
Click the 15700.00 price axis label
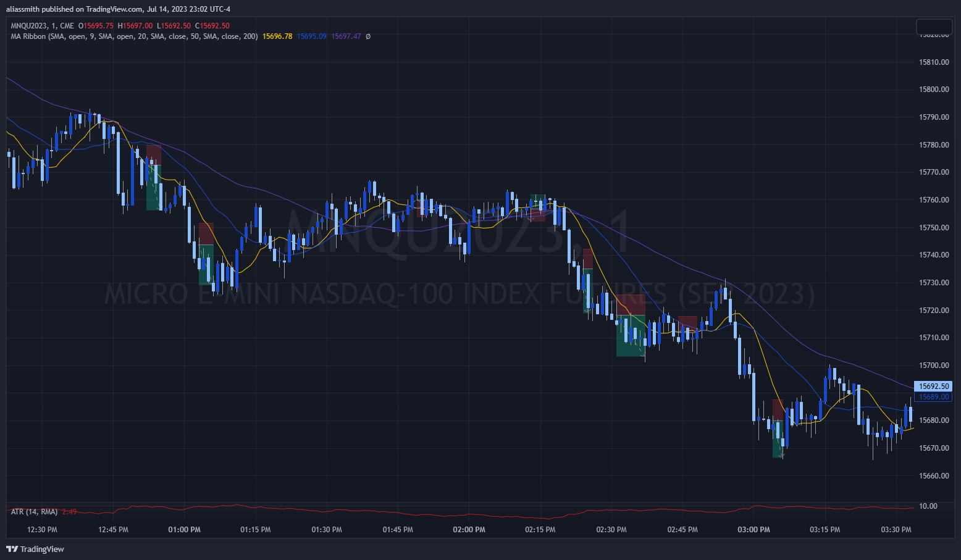[934, 366]
